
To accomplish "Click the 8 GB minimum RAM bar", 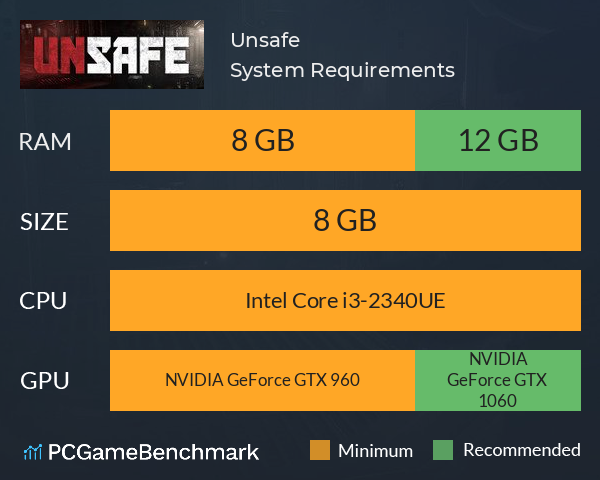I will coord(262,140).
